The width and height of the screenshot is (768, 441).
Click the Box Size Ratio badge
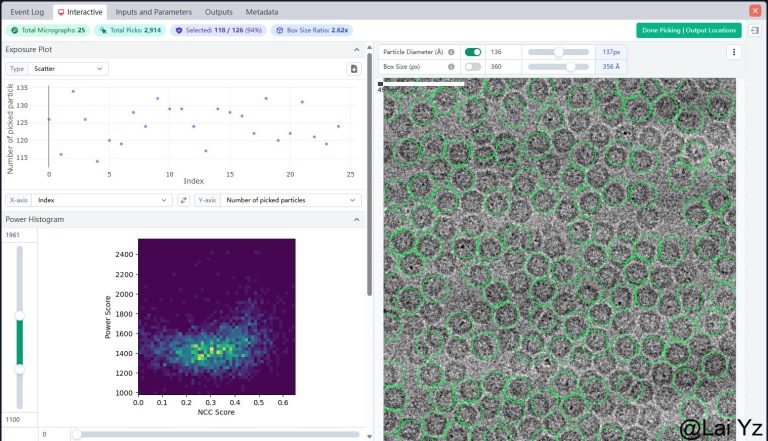tap(310, 30)
